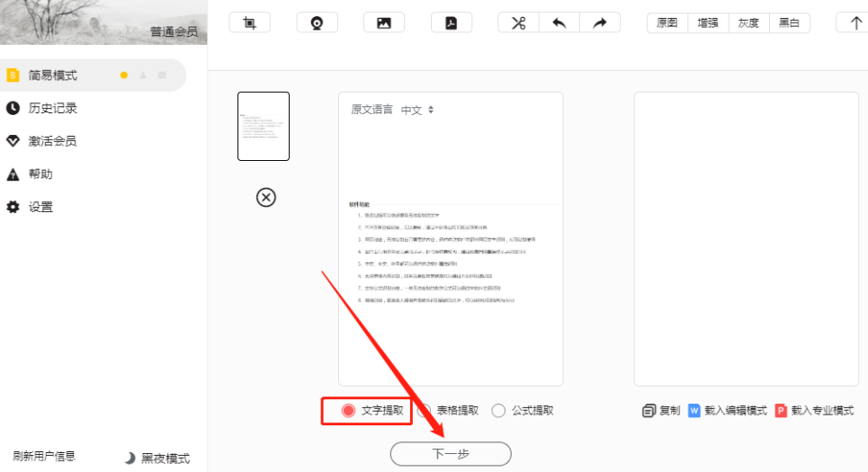Select the 公式提取 radio button

coord(498,411)
